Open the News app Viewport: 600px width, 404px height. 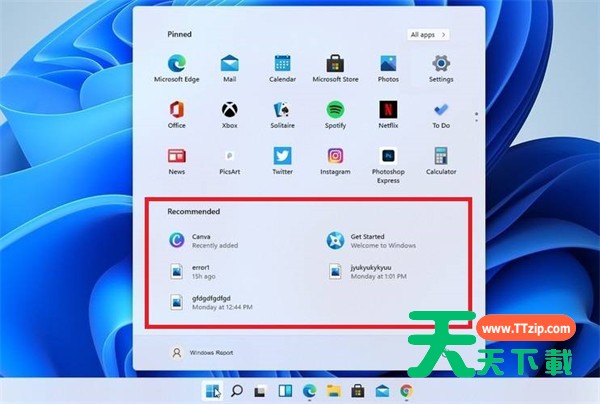point(177,161)
